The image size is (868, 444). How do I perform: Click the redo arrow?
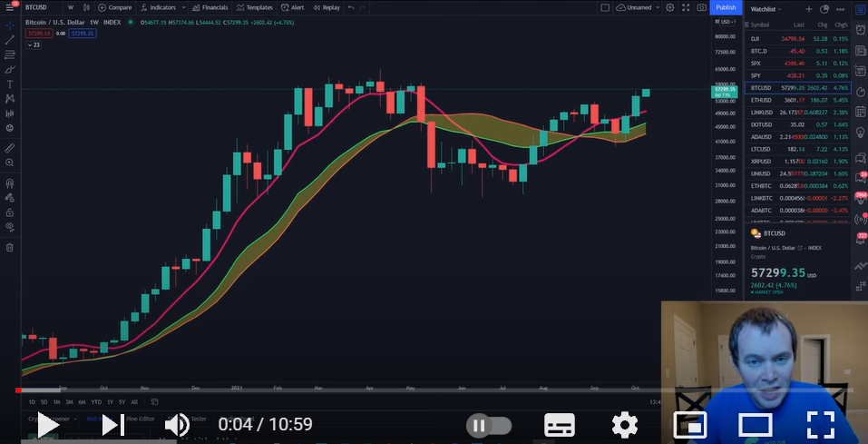(x=362, y=8)
